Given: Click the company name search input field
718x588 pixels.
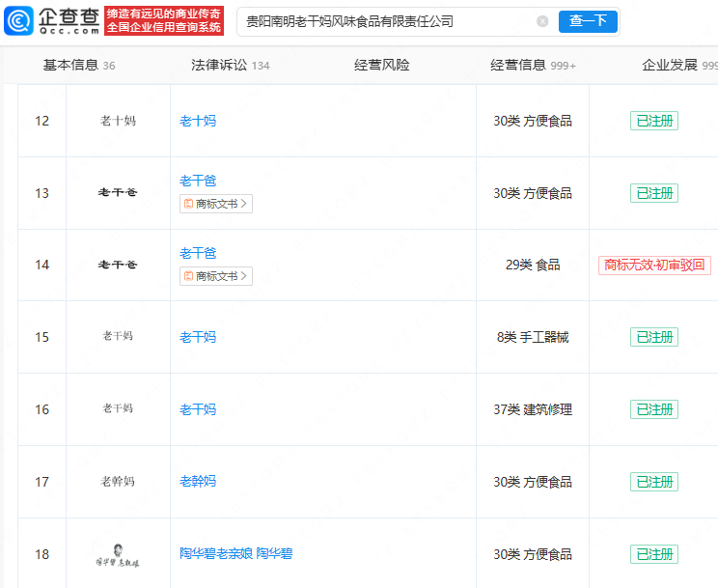Looking at the screenshot, I should [x=386, y=21].
